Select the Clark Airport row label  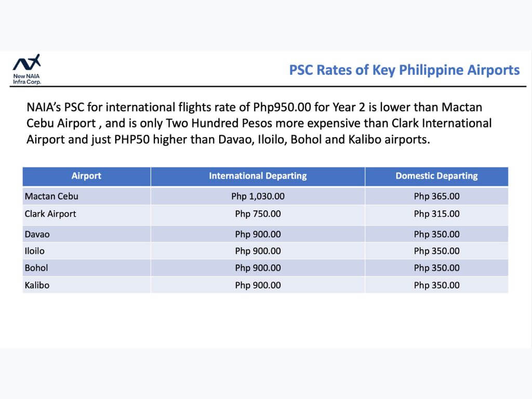(50, 214)
